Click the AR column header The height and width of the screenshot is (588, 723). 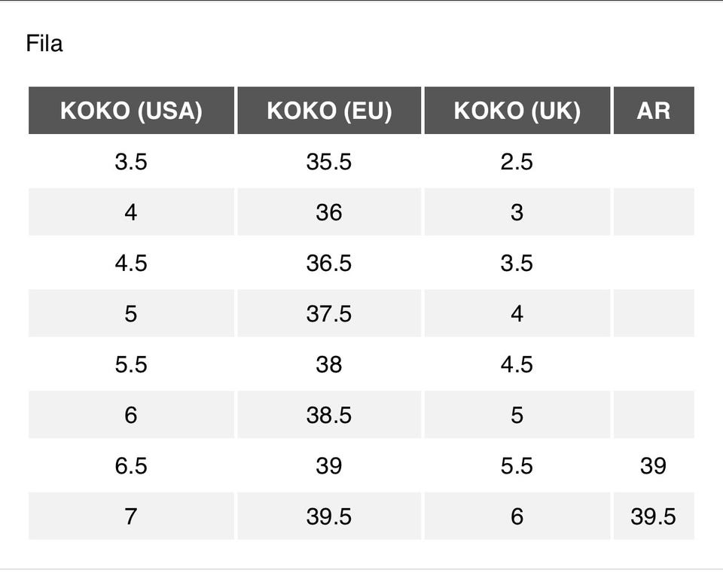point(653,111)
